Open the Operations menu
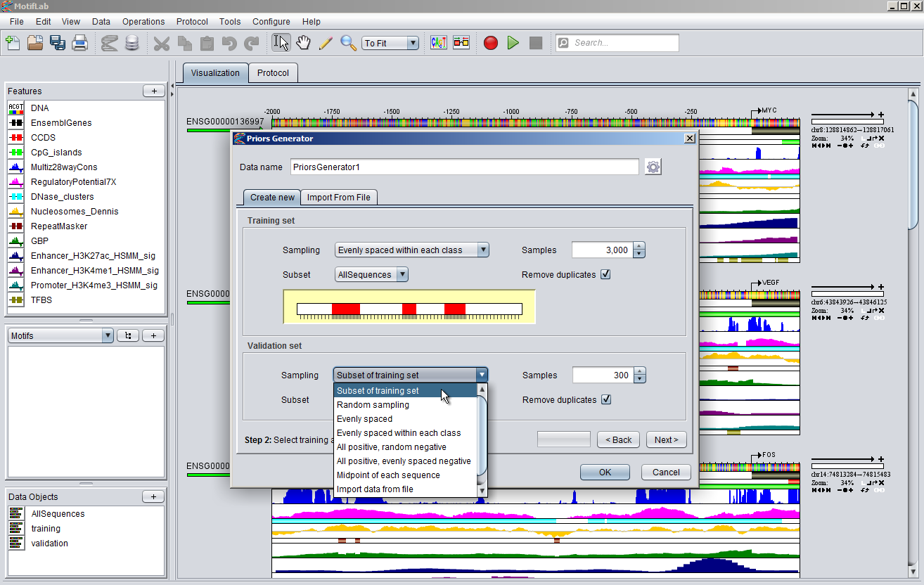This screenshot has width=924, height=585. coord(143,22)
